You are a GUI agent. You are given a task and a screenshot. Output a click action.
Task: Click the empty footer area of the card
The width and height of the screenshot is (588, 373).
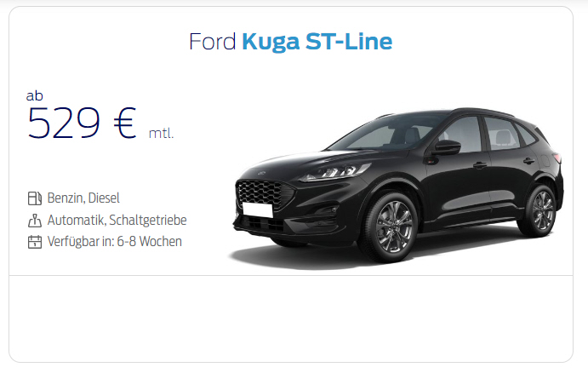(291, 319)
